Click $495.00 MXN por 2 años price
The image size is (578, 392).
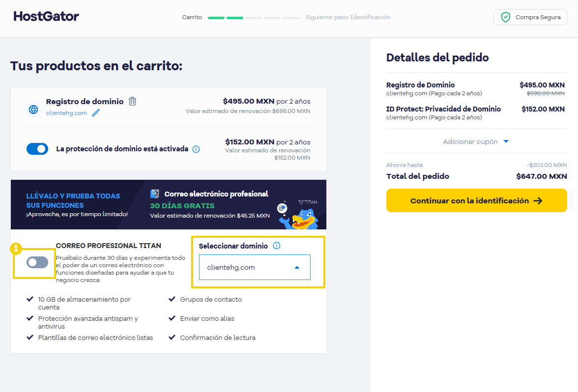[266, 101]
